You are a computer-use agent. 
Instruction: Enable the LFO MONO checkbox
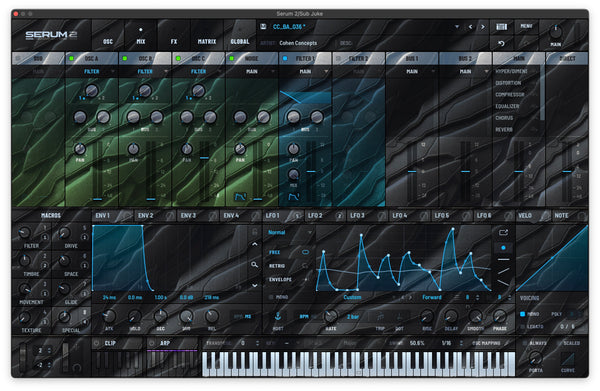271,297
